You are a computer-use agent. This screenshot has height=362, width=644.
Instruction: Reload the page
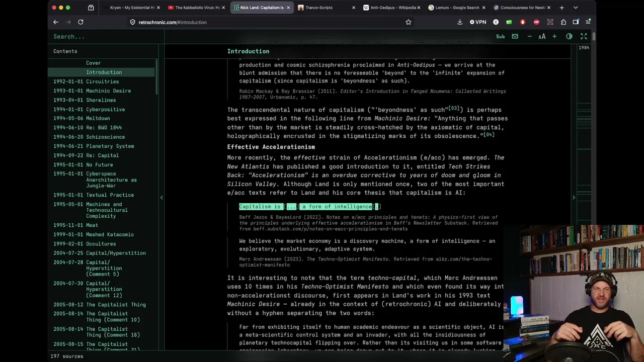pyautogui.click(x=80, y=22)
